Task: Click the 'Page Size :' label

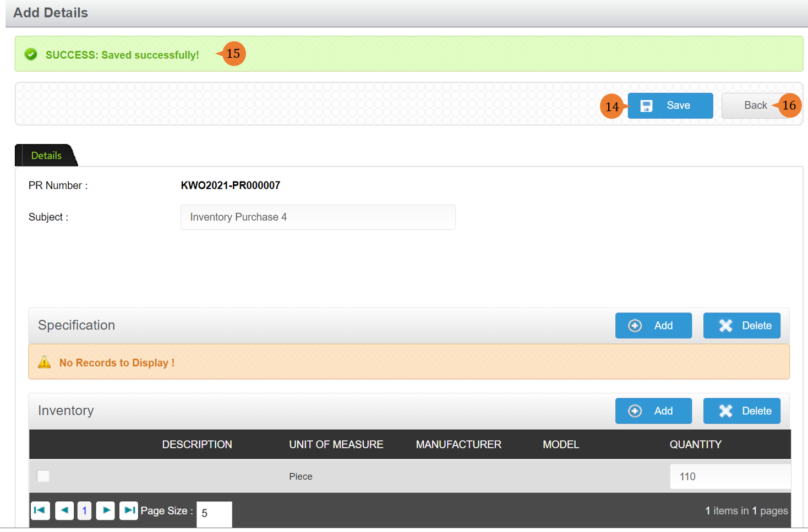Action: [x=167, y=511]
